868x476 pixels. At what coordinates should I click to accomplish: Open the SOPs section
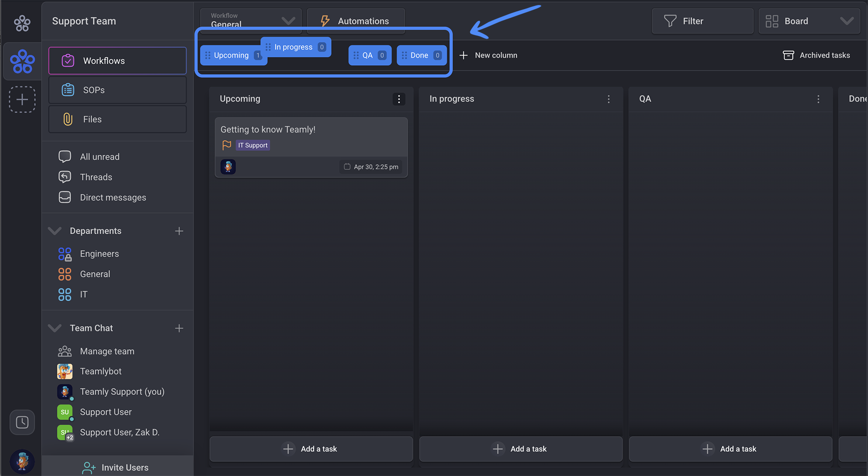coord(118,90)
